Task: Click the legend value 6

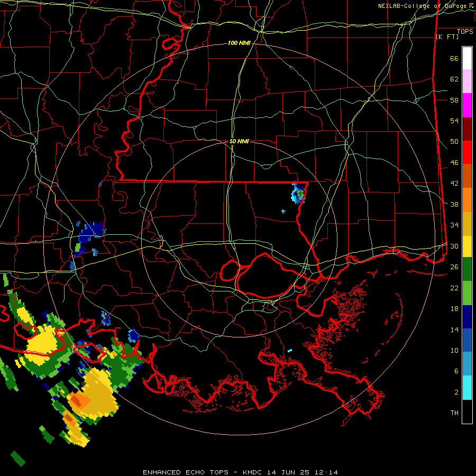Action: [x=456, y=371]
